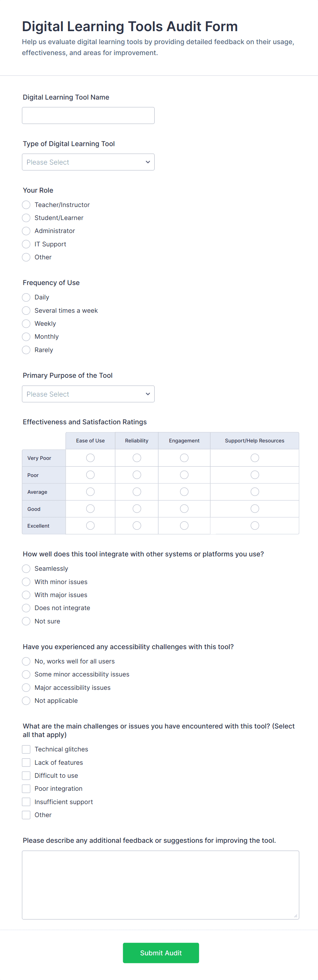Select Some minor accessibility issues
The width and height of the screenshot is (318, 980).
tap(26, 674)
